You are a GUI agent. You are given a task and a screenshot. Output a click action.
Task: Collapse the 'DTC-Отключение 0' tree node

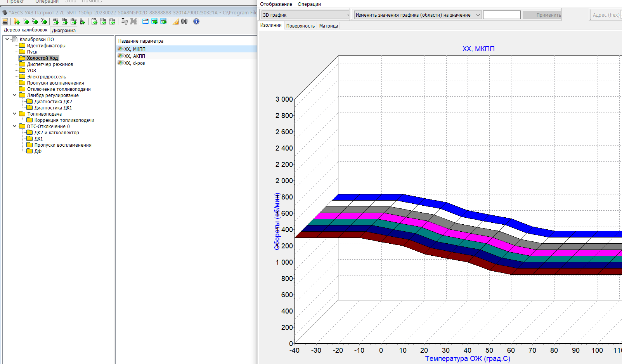[x=15, y=126]
